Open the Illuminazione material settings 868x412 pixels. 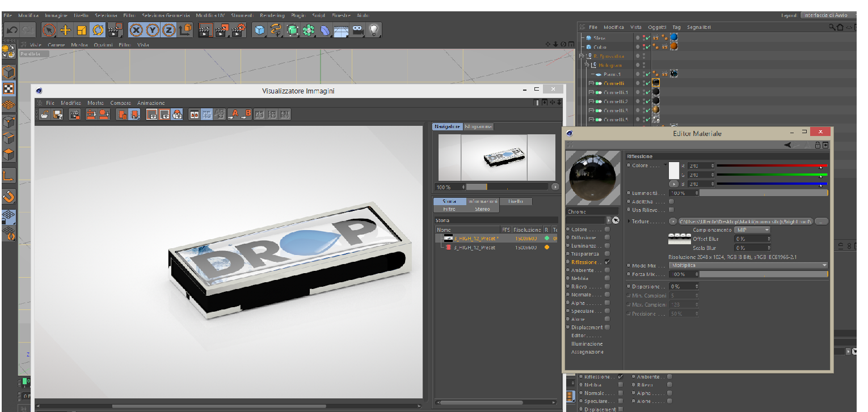coord(587,344)
